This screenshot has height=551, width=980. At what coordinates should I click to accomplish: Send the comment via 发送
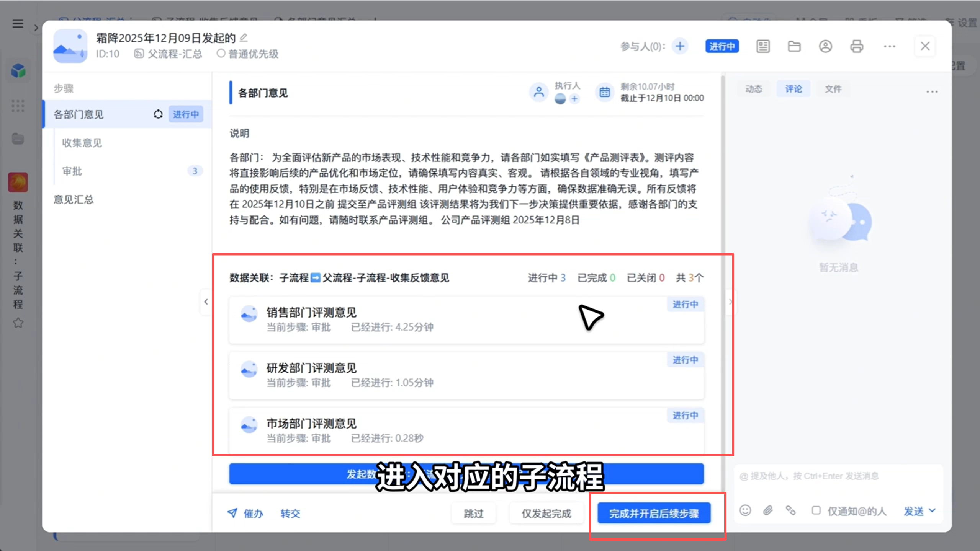coord(914,511)
